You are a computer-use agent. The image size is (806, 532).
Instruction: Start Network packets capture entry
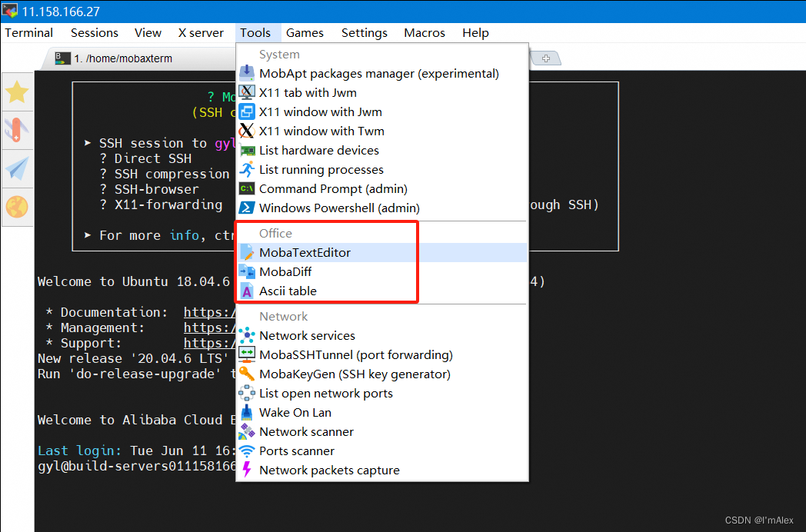point(382,470)
